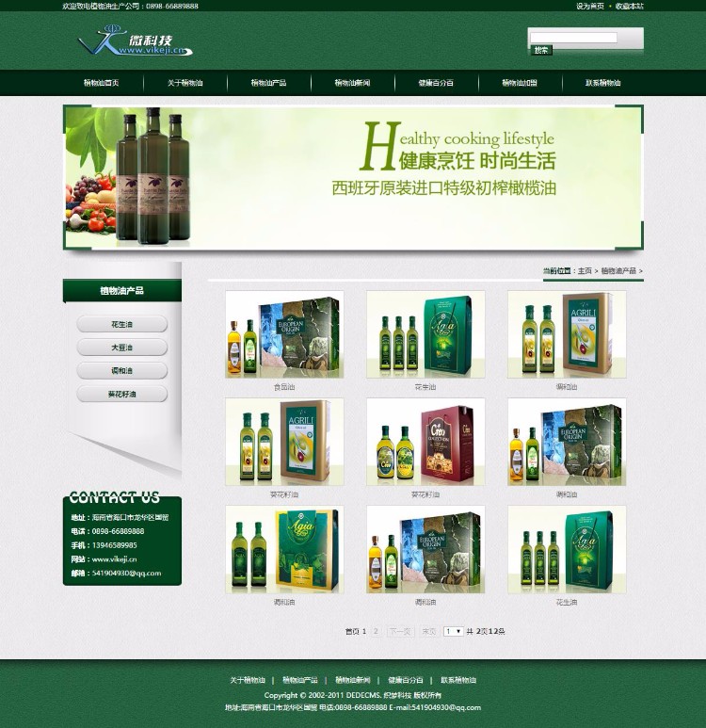This screenshot has width=706, height=728.
Task: Open second-row 调和油 European Origin thumbnail
Action: coord(567,442)
